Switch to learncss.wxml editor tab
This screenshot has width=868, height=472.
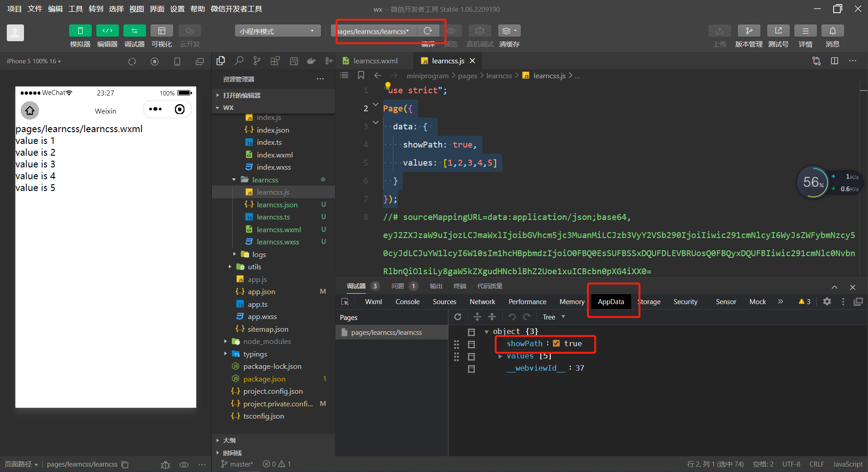coord(375,61)
